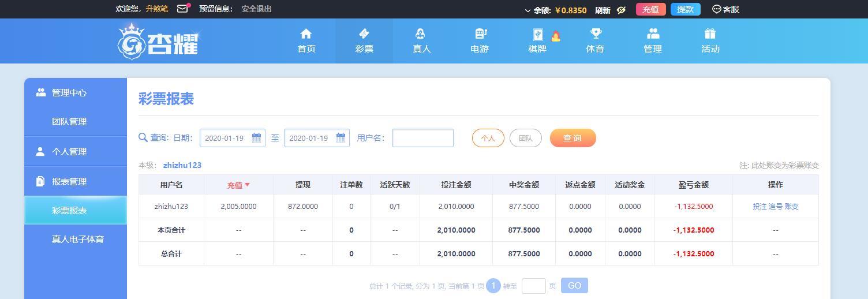Open 投注 link for zhizhu123
Viewport: 868px width, 299px height.
(x=760, y=206)
